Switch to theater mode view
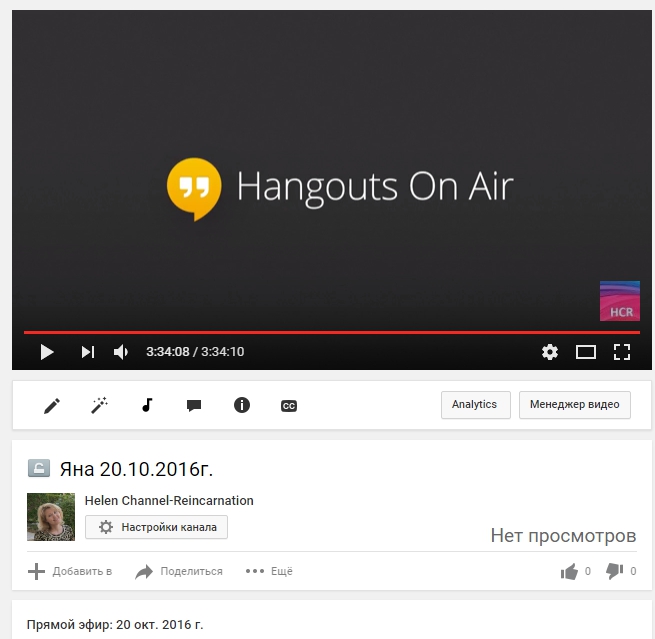 coord(586,352)
